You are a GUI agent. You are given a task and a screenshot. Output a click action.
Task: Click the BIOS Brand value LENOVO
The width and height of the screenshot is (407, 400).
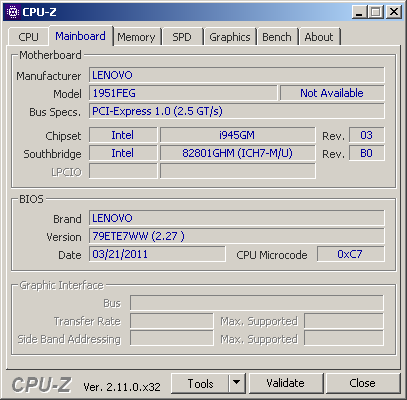point(237,218)
